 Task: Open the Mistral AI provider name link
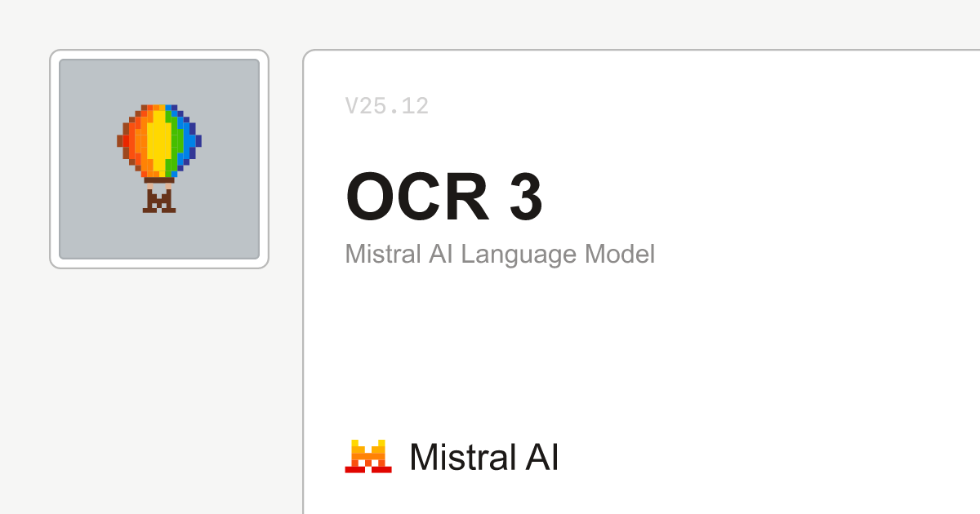[x=483, y=457]
